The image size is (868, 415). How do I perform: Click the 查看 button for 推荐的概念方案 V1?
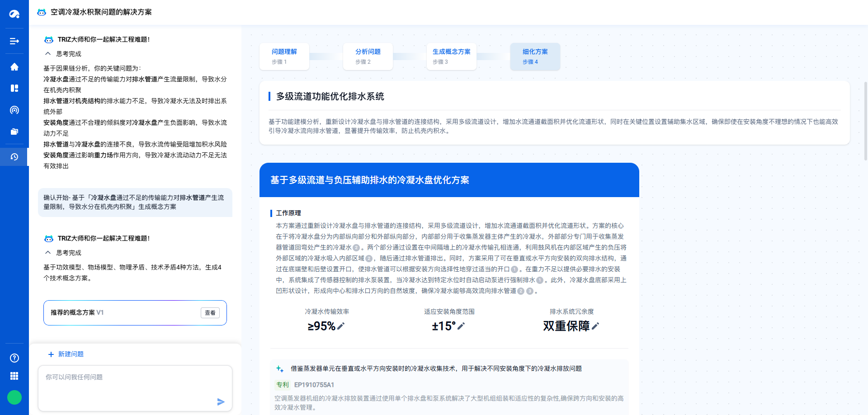pyautogui.click(x=210, y=312)
